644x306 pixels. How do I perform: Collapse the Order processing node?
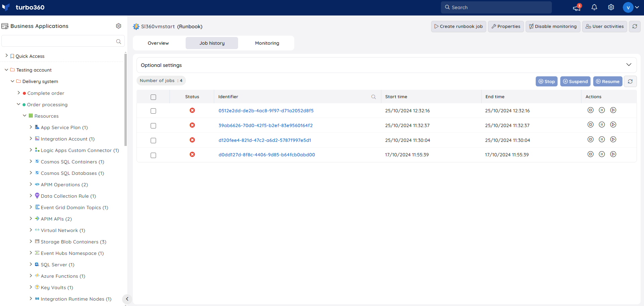point(18,104)
